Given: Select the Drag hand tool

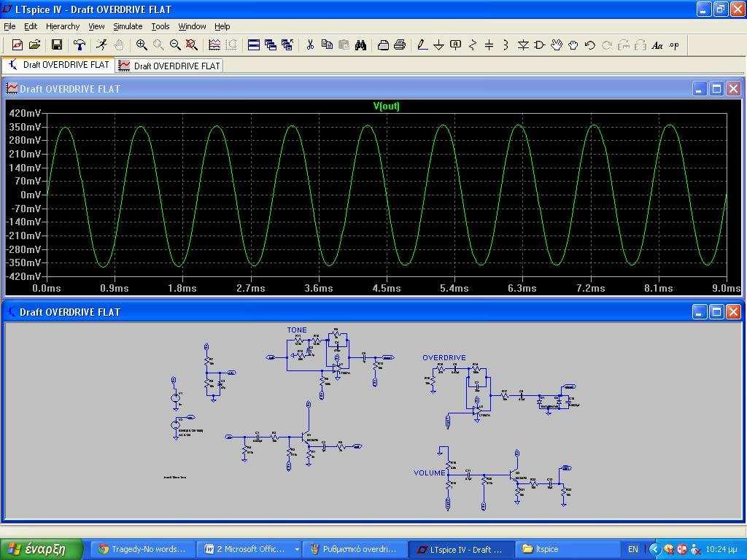Looking at the screenshot, I should [x=573, y=45].
